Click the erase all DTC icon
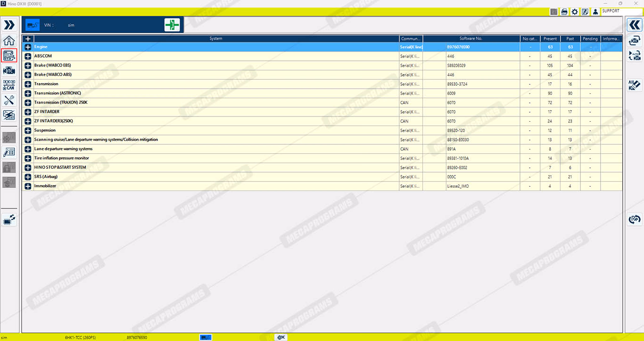 (x=635, y=85)
